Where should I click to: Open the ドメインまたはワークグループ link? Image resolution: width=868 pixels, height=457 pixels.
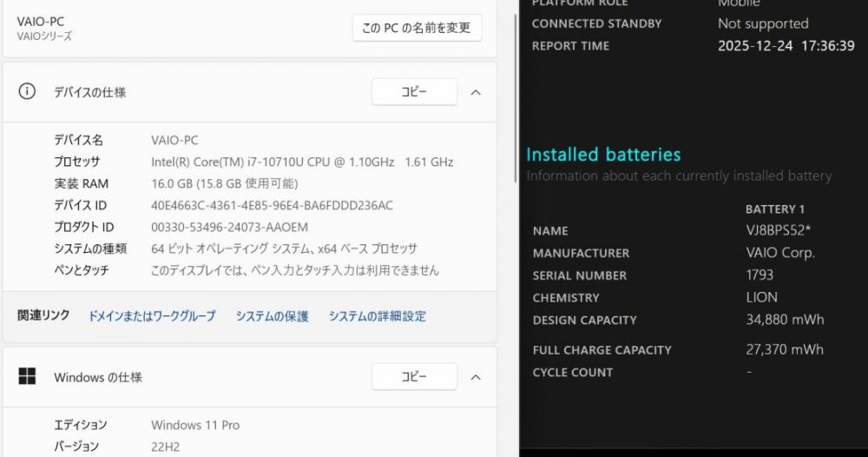click(x=152, y=315)
